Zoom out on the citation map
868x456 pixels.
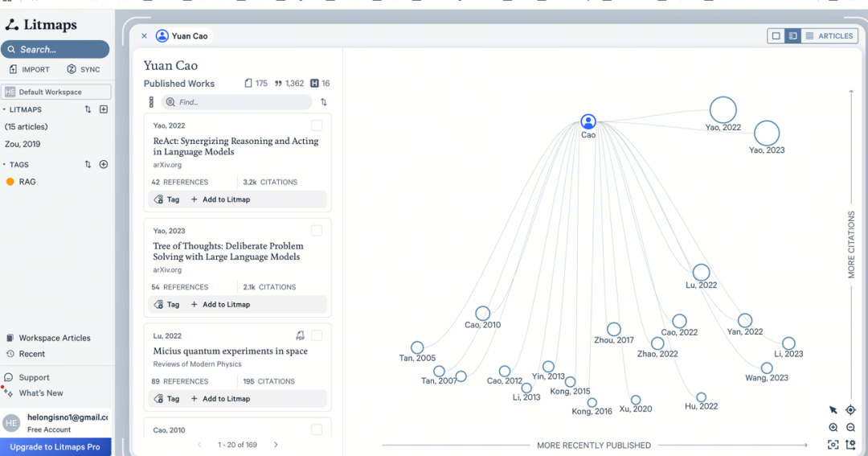tap(850, 428)
